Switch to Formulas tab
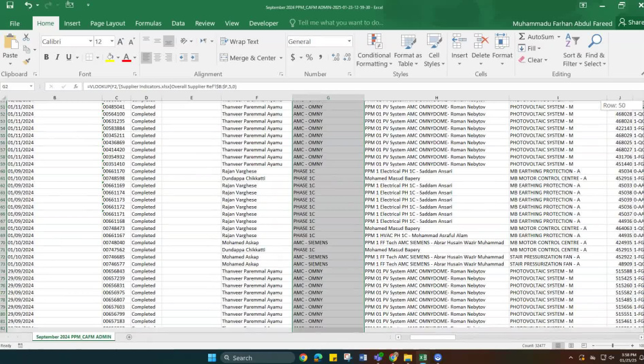 (x=148, y=23)
